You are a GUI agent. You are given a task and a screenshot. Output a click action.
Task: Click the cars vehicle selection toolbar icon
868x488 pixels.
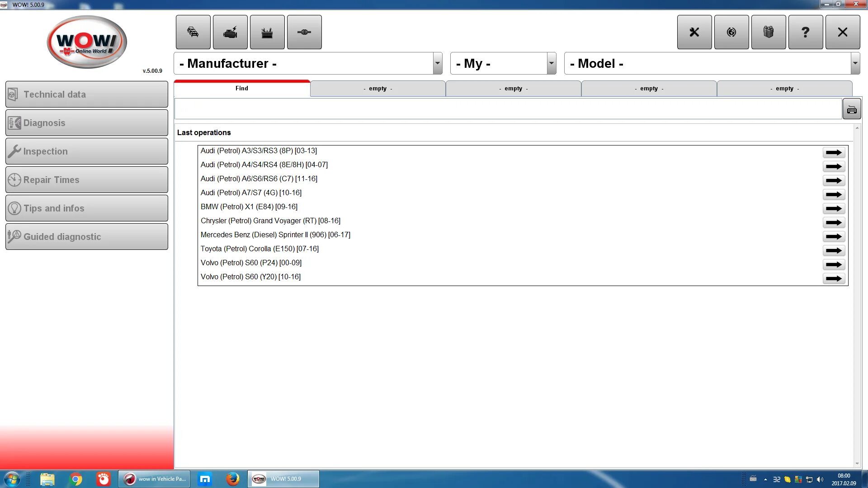(193, 32)
